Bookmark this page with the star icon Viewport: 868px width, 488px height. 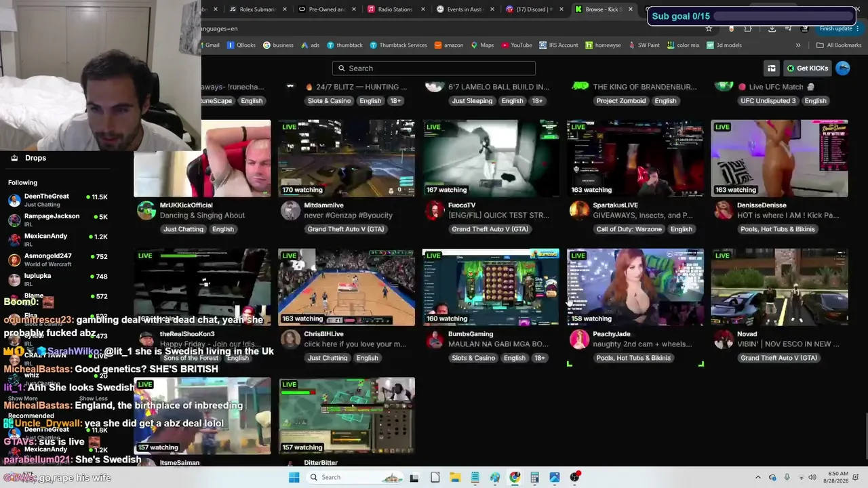pos(709,28)
